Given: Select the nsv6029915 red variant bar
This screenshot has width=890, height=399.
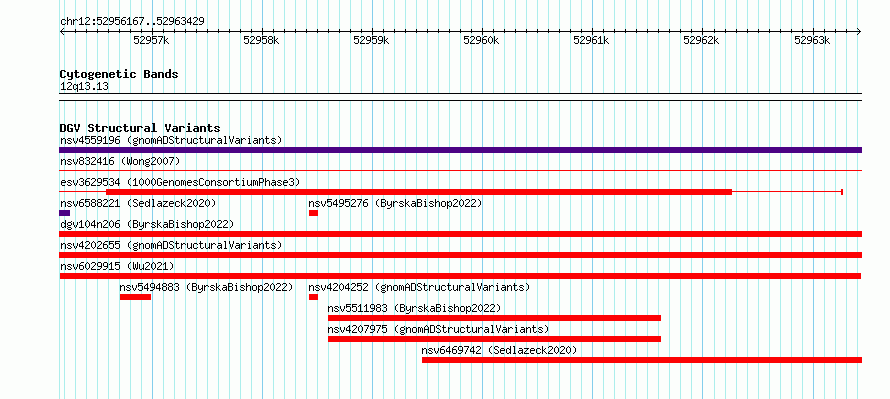Looking at the screenshot, I should pyautogui.click(x=460, y=276).
